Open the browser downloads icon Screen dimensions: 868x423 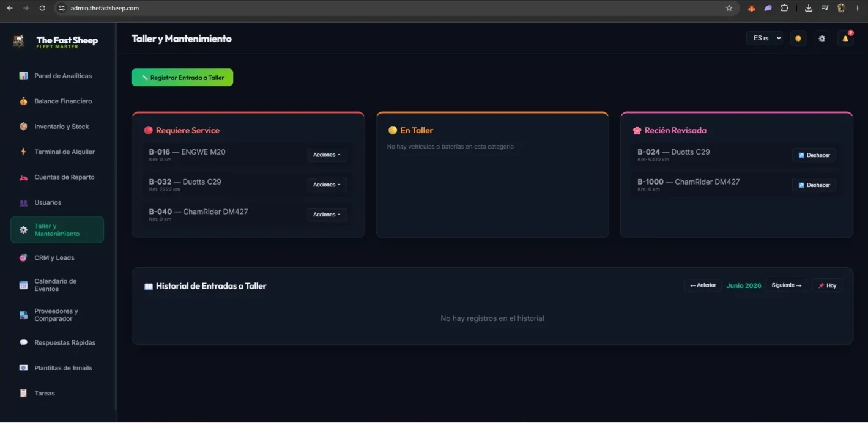coord(809,8)
